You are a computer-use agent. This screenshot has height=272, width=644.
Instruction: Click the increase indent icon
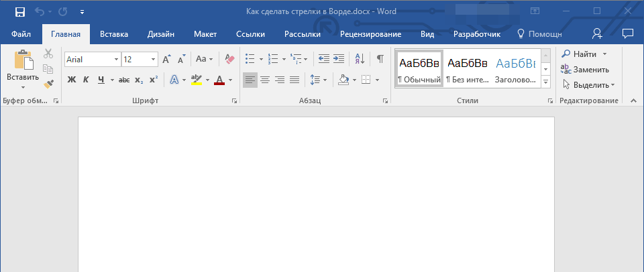pos(339,59)
